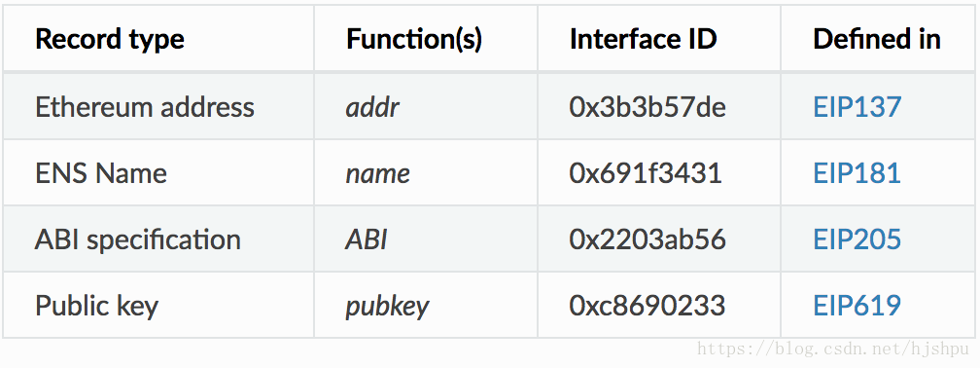Click the Interface ID column header
The width and height of the screenshot is (980, 368).
(644, 39)
